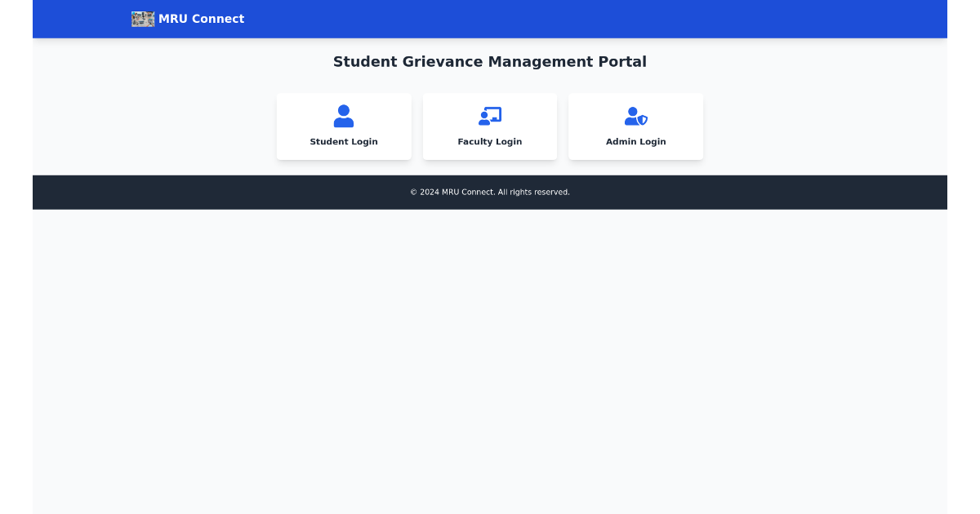Image resolution: width=980 pixels, height=514 pixels.
Task: Click the MRU Connect header text
Action: pos(202,19)
